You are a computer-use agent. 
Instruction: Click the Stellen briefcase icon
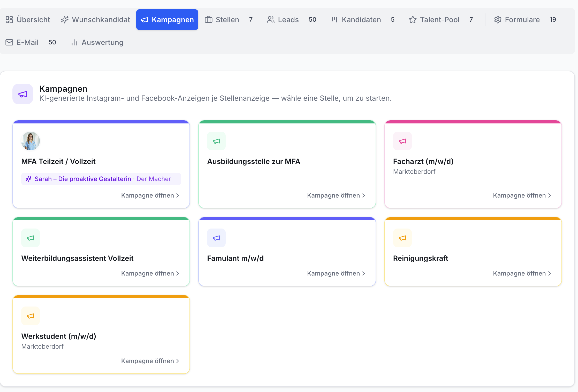coord(209,20)
